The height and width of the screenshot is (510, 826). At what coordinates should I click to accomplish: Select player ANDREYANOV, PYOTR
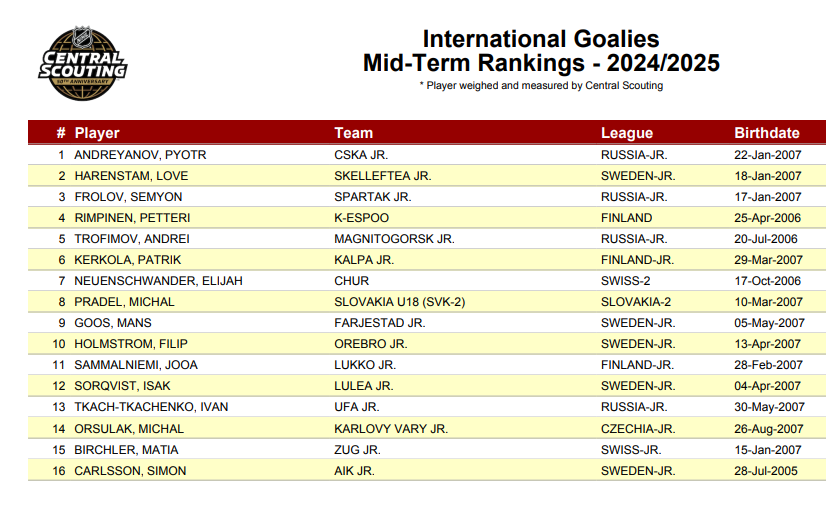[x=140, y=155]
